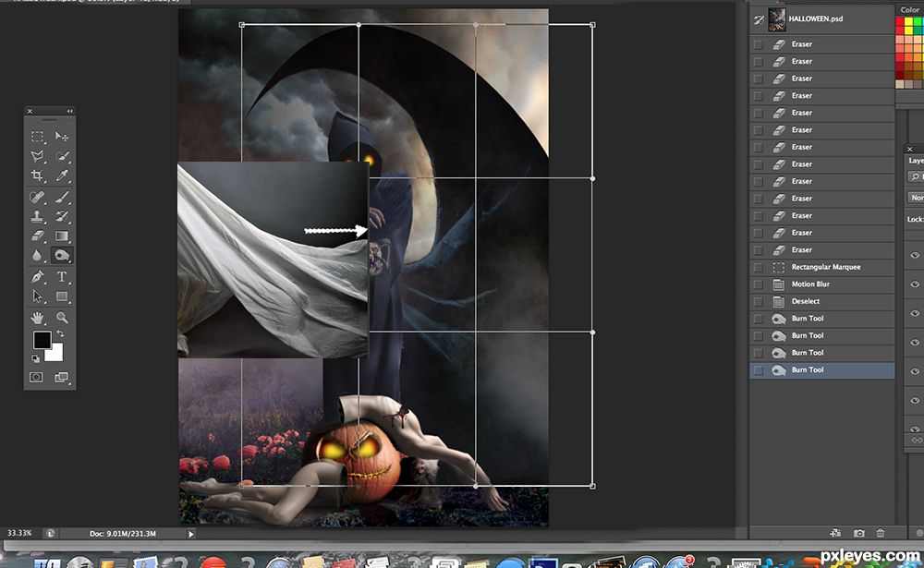
Task: Set history brush source for Deselect state
Action: 759,301
